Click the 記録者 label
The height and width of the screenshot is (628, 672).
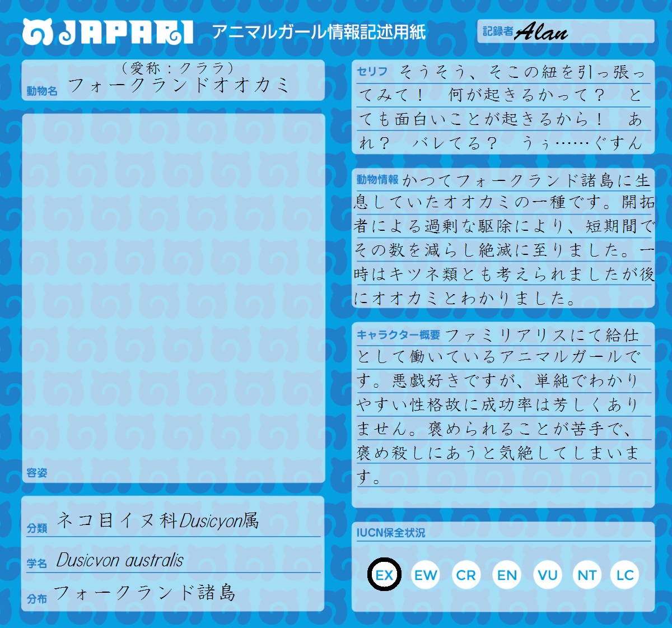[x=498, y=31]
